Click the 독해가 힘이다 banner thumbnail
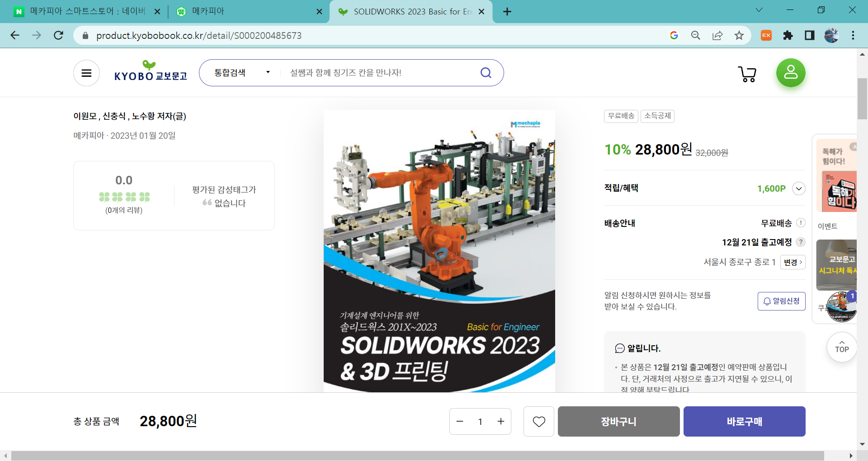 click(x=837, y=176)
